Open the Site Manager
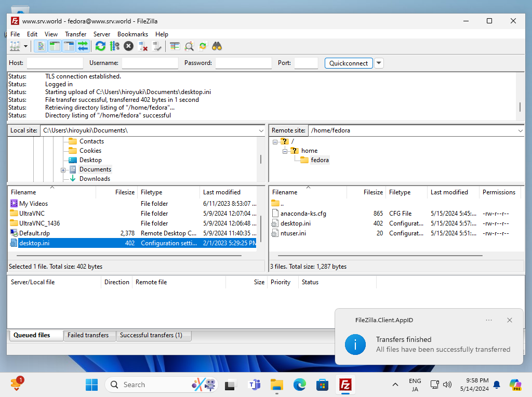This screenshot has height=397, width=532. click(15, 46)
